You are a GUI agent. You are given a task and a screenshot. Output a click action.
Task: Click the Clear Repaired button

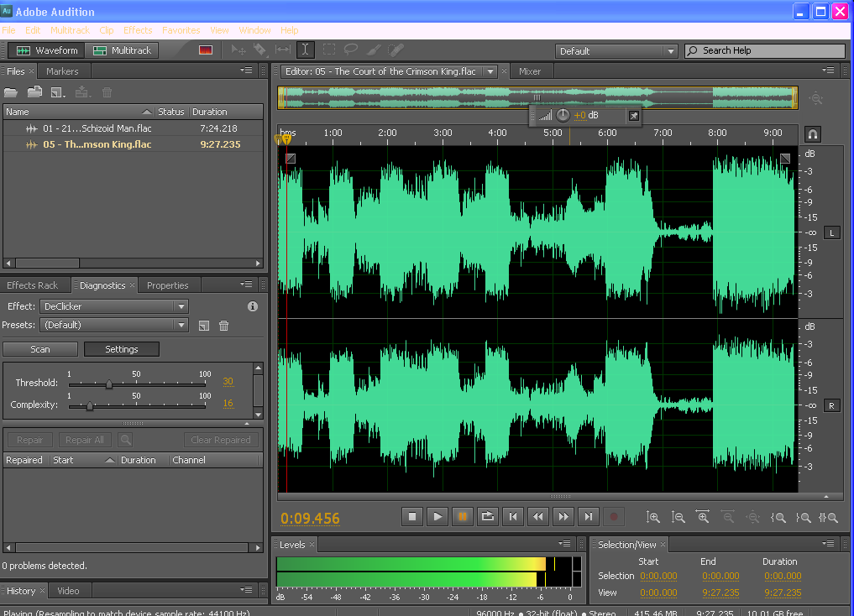point(221,440)
